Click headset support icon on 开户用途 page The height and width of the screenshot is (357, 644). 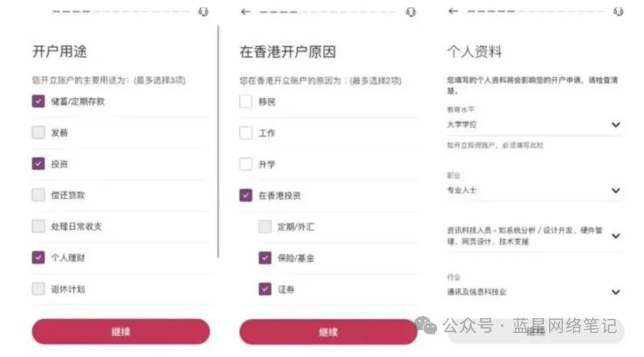coord(203,12)
